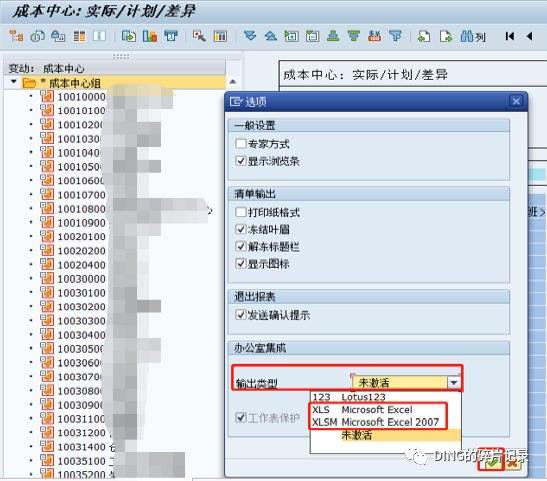Go to previous column arrow icon

(530, 36)
